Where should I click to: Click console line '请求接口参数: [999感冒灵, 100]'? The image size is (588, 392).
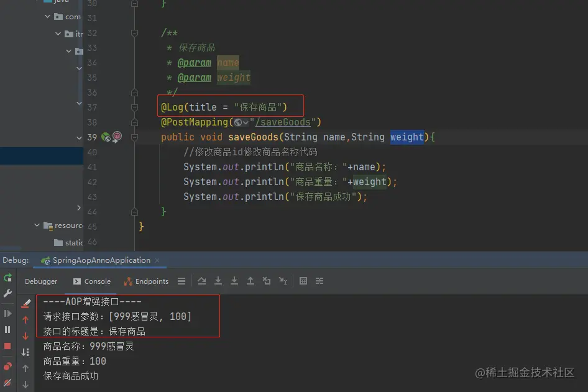pyautogui.click(x=117, y=317)
